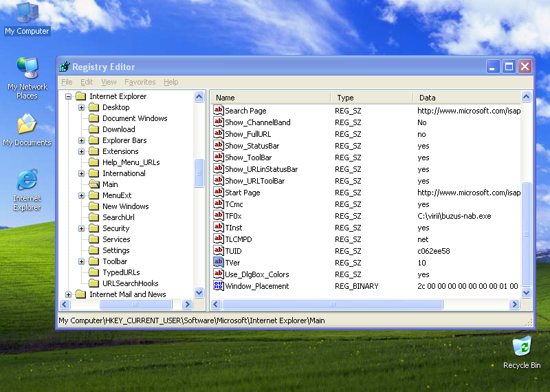Sort values by Data column header
The height and width of the screenshot is (392, 550).
point(467,98)
